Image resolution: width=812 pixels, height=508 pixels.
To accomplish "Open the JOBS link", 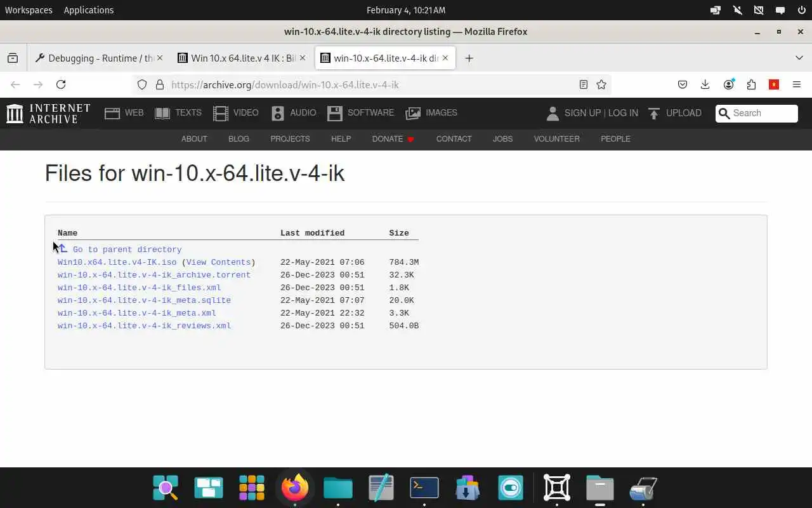I will (x=502, y=138).
